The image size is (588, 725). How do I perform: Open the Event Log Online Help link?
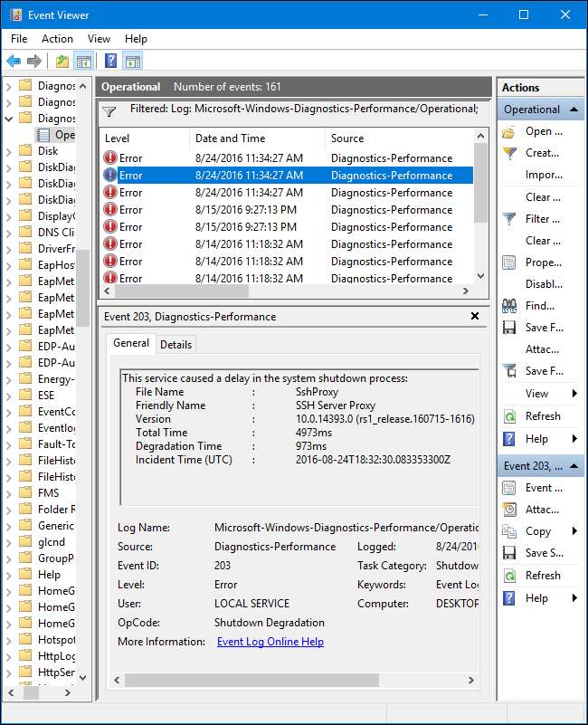click(x=270, y=642)
